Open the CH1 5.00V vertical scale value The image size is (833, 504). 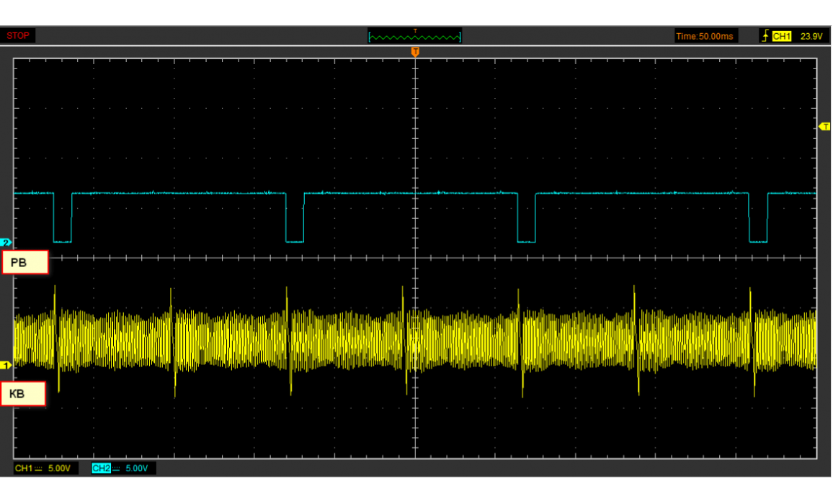point(59,469)
